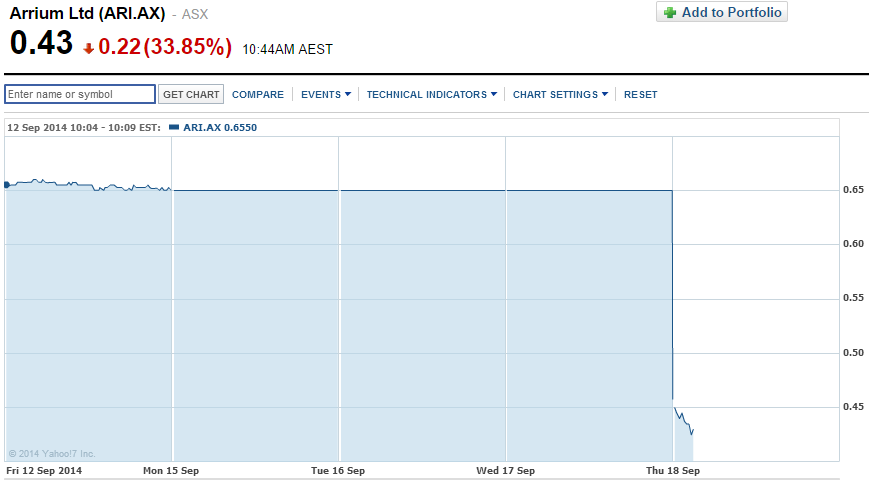The width and height of the screenshot is (869, 480).
Task: Click the Arrium Ltd (ARI.AX) title
Action: coord(87,14)
